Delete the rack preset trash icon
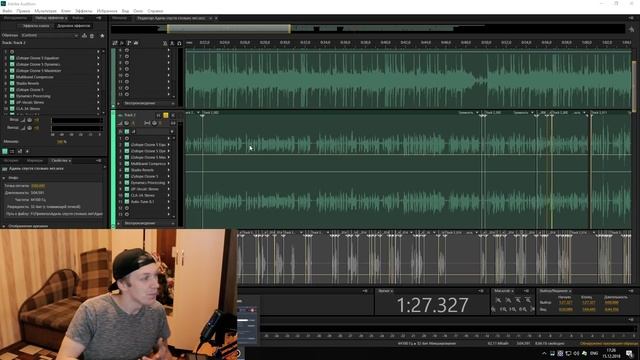The width and height of the screenshot is (640, 360). [x=92, y=36]
